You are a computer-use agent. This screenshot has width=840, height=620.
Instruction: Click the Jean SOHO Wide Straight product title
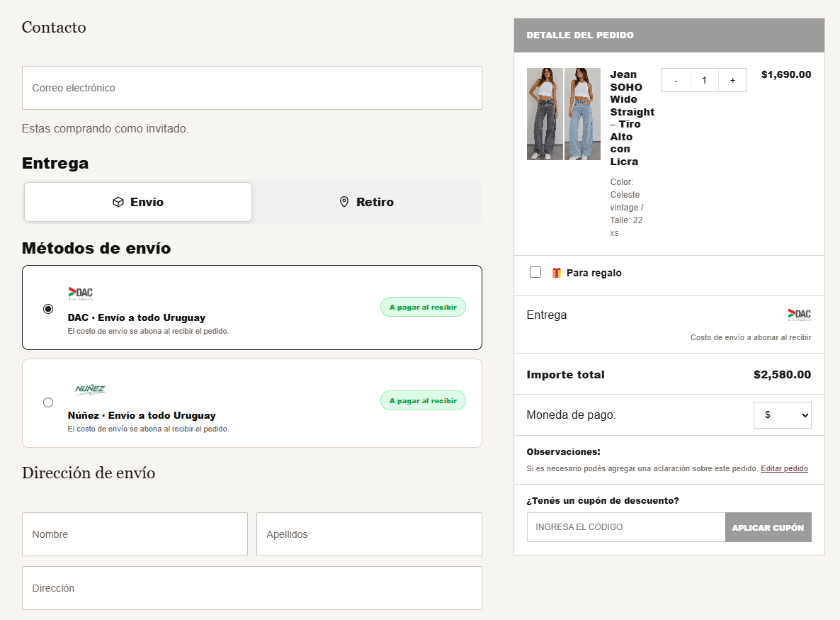coord(632,118)
